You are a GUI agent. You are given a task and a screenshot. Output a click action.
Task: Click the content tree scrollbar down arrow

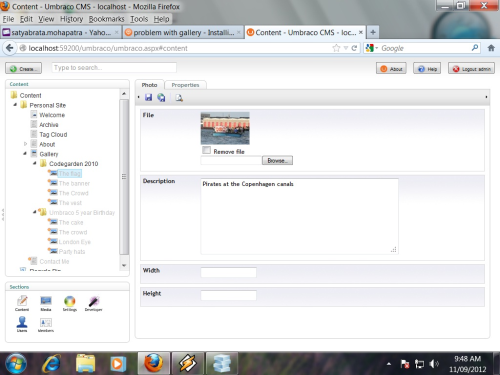click(124, 266)
